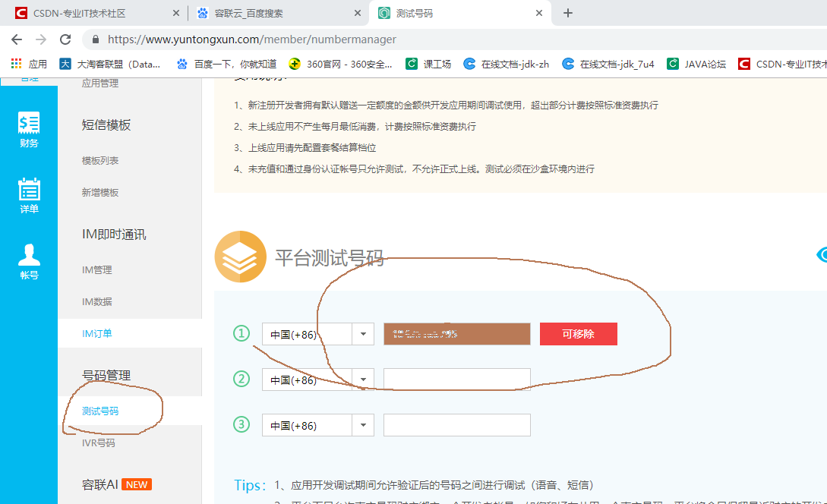Open the apps grid icon on bookmarks bar

[x=17, y=64]
